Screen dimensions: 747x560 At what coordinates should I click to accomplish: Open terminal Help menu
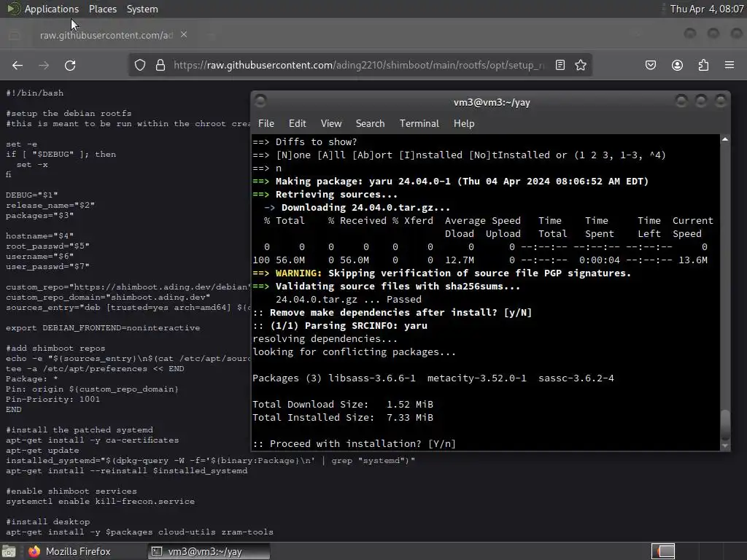click(464, 123)
